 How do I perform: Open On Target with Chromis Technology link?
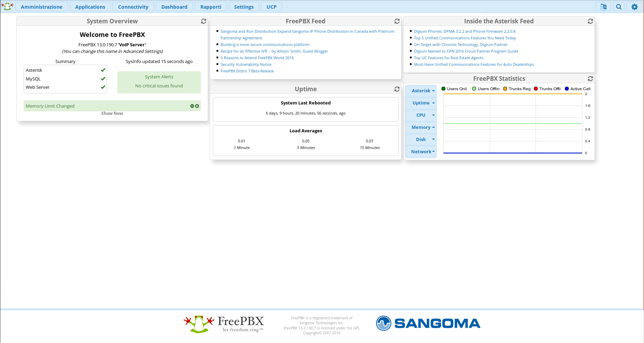click(x=461, y=45)
